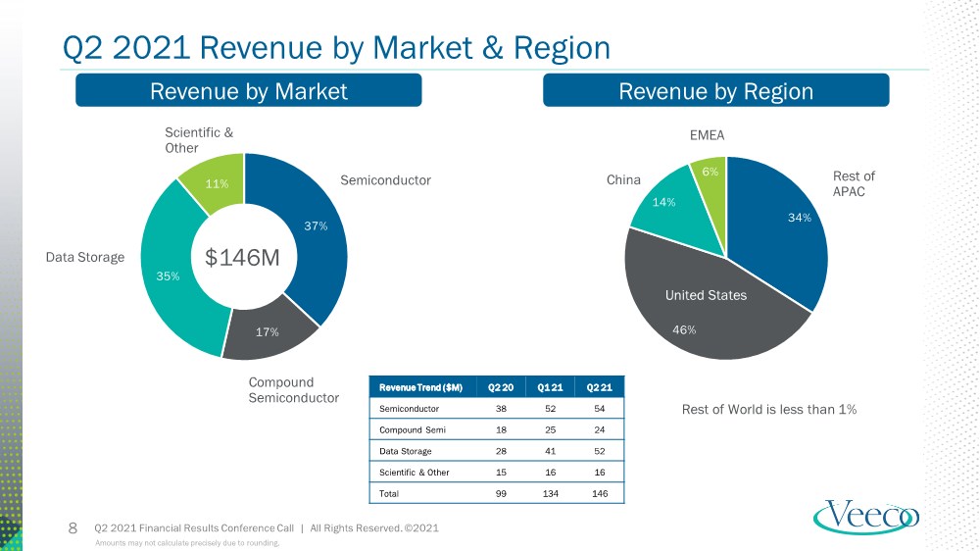The width and height of the screenshot is (980, 551).
Task: Click the 'EMEA' label above the pie
Action: pyautogui.click(x=707, y=135)
